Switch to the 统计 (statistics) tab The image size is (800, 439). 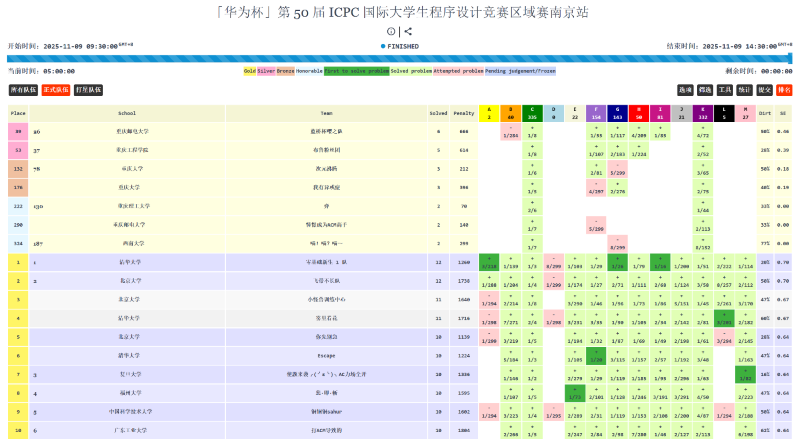[745, 90]
